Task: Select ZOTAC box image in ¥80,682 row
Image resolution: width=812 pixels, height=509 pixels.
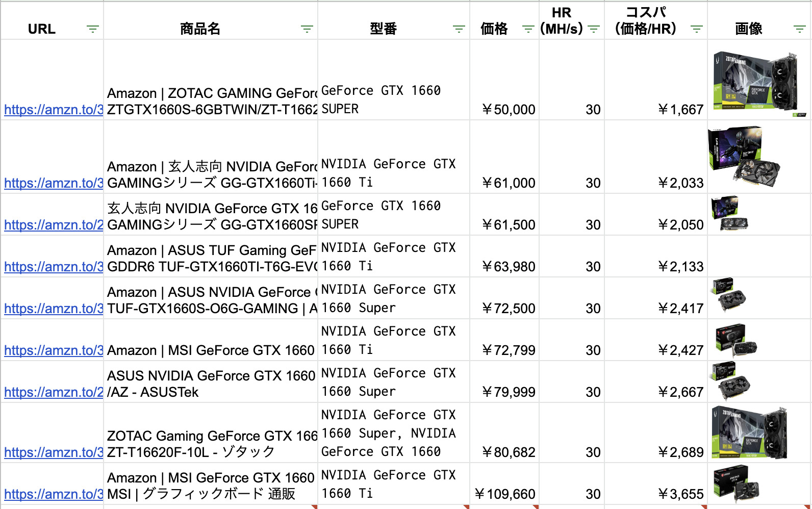Action: 750,432
